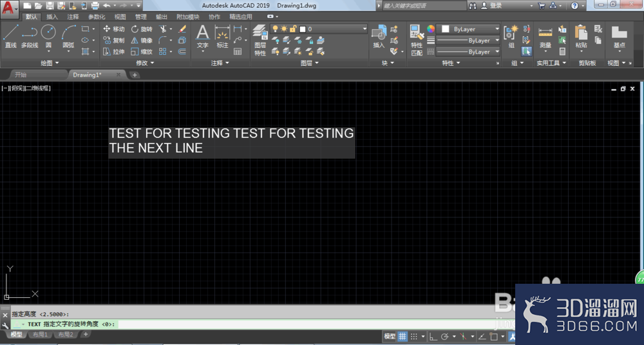Viewport: 644px width, 345px height.
Task: Switch to the 管理 ribbon tab
Action: pyautogui.click(x=141, y=17)
